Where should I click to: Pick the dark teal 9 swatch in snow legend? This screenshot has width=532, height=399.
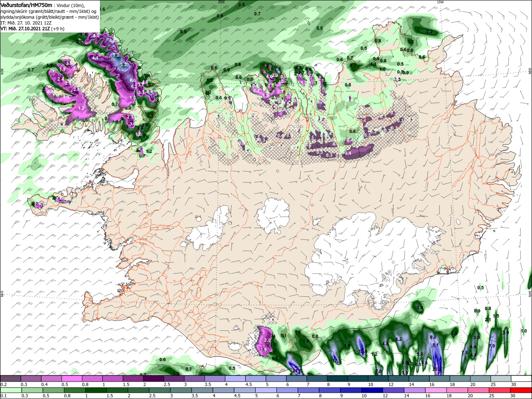pos(357,379)
